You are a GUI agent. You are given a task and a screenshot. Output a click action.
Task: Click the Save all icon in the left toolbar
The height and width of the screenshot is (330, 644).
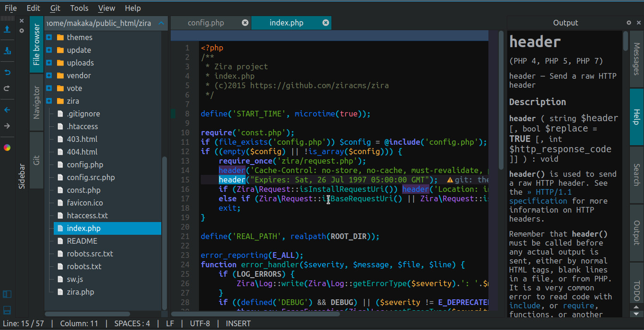[7, 50]
